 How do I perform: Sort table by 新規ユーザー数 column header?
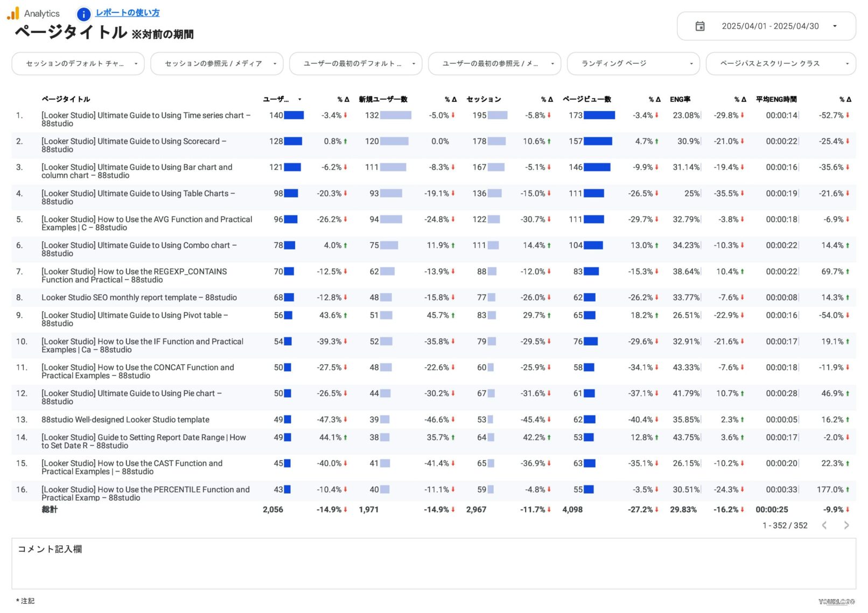pos(383,100)
